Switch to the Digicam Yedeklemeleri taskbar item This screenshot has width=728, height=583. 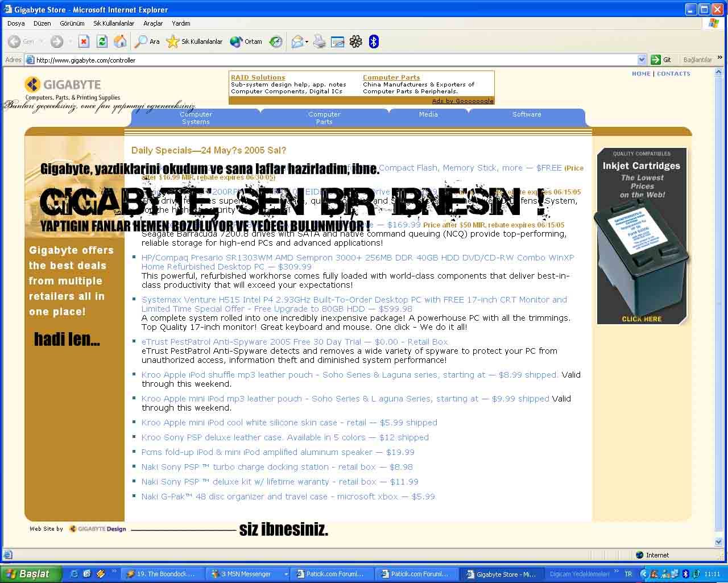pyautogui.click(x=581, y=574)
